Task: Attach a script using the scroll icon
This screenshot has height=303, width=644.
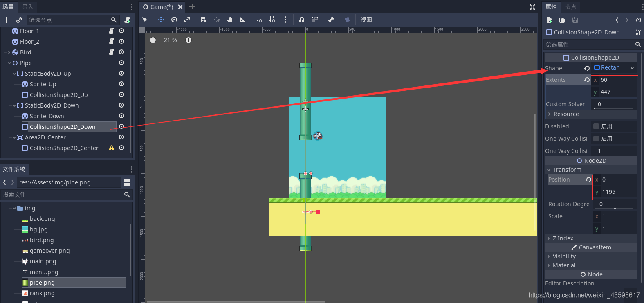Action: (x=127, y=20)
